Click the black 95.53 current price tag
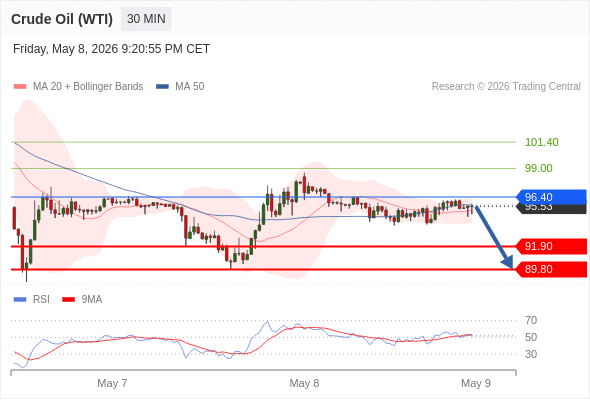This screenshot has height=400, width=590. [x=551, y=209]
